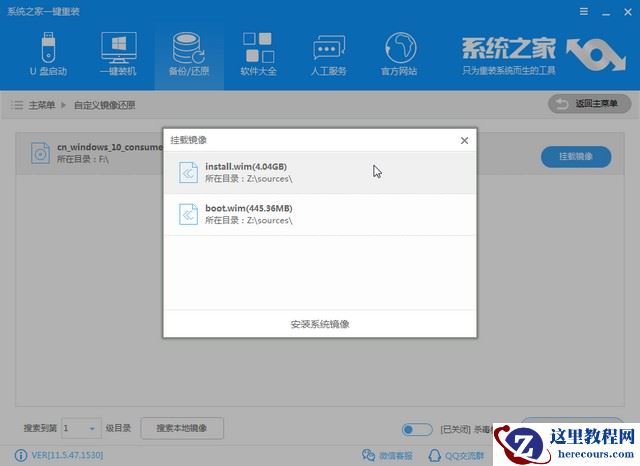Visit the 官方网站 section
Image resolution: width=640 pixels, height=466 pixels.
point(399,55)
